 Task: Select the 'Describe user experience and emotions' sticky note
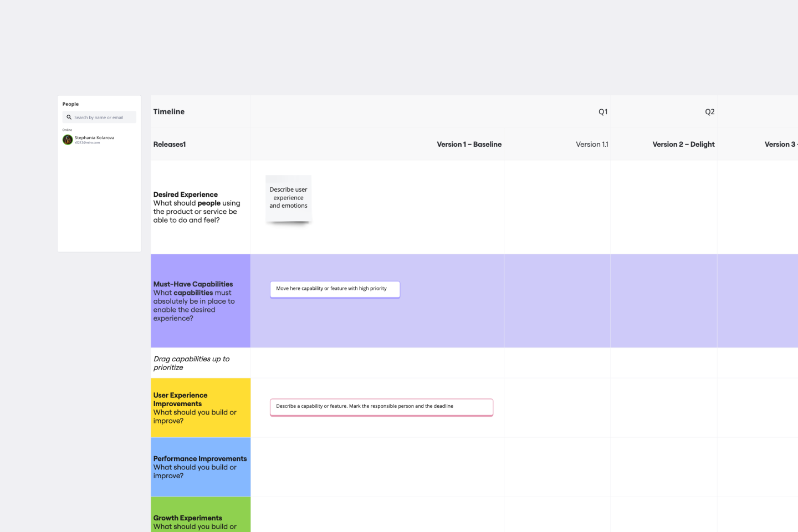point(288,198)
